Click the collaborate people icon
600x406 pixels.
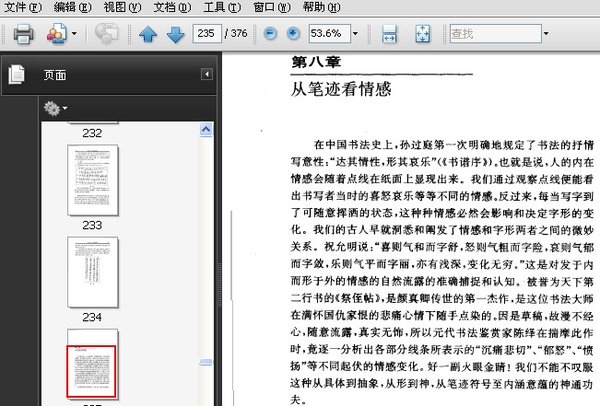pos(57,34)
